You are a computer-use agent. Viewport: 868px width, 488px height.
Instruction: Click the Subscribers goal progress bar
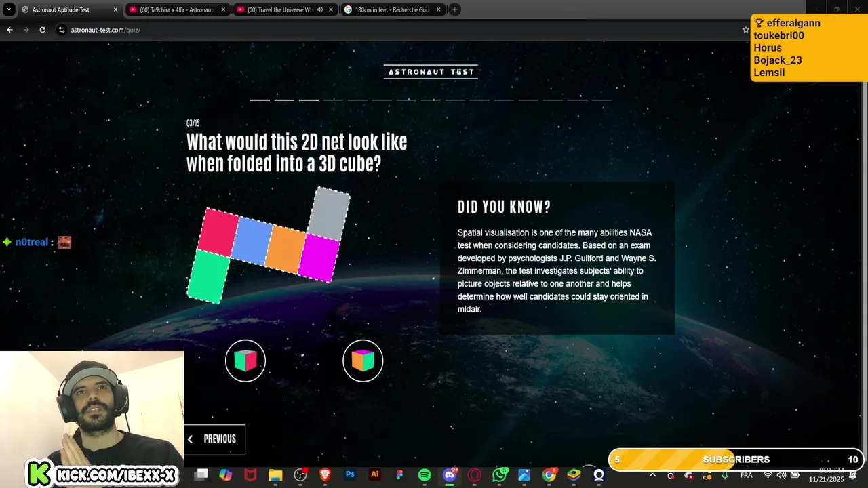click(x=736, y=460)
